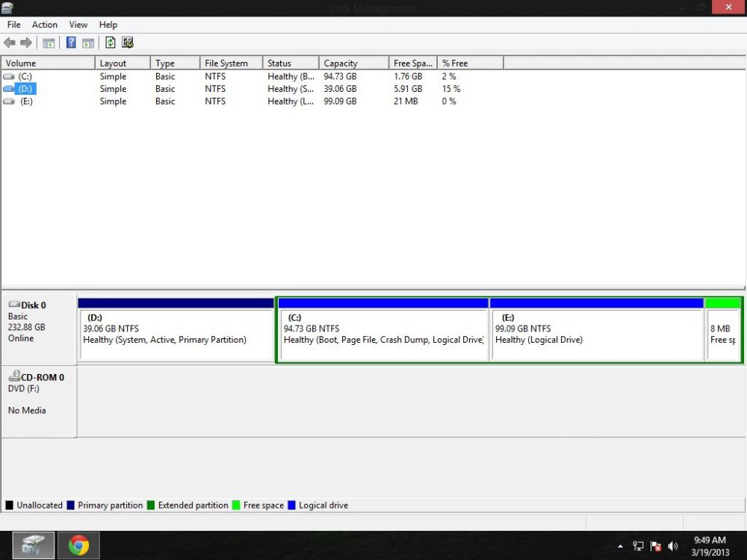Open the View menu
Image resolution: width=747 pixels, height=560 pixels.
(78, 24)
